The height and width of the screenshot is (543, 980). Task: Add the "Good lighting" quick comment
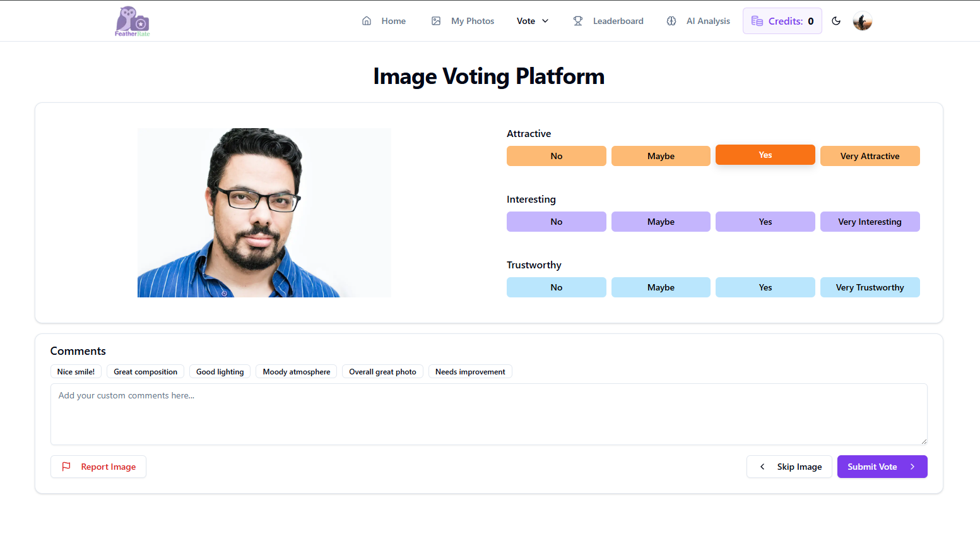pos(220,371)
